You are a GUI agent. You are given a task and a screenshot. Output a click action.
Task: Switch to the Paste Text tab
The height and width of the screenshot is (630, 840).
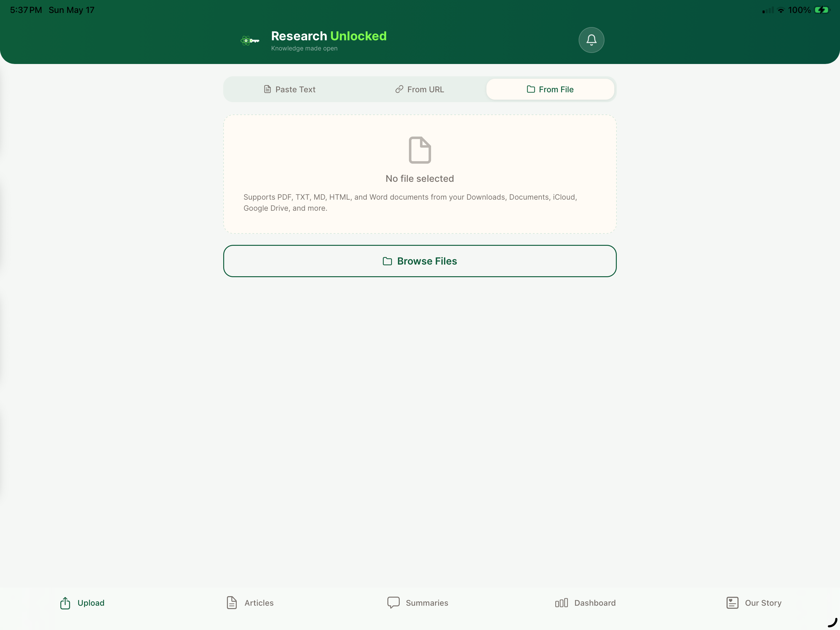(x=289, y=89)
